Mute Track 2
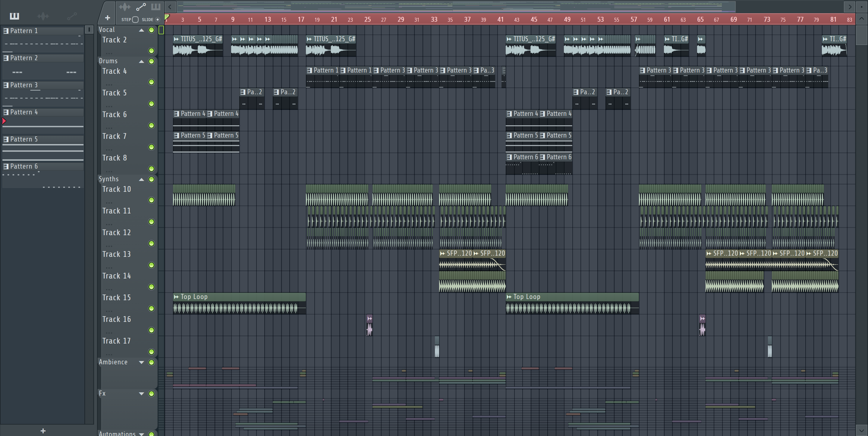Viewport: 868px width, 436px height. pyautogui.click(x=152, y=51)
